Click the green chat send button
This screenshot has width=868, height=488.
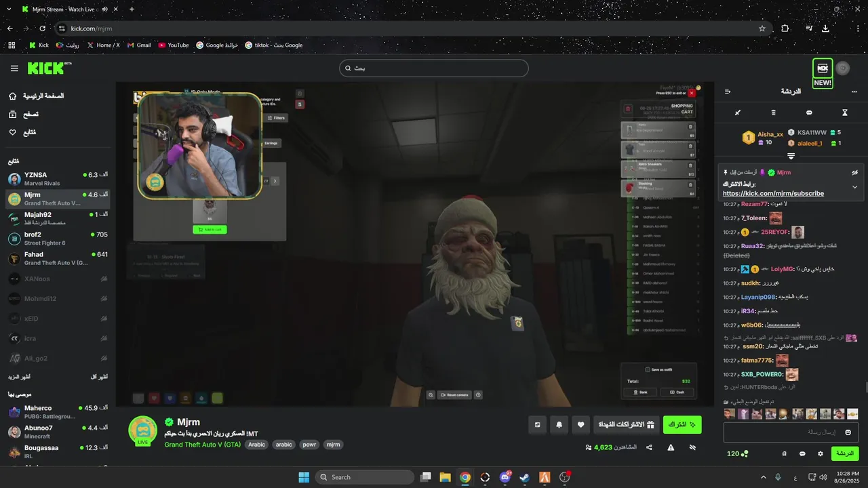point(845,453)
